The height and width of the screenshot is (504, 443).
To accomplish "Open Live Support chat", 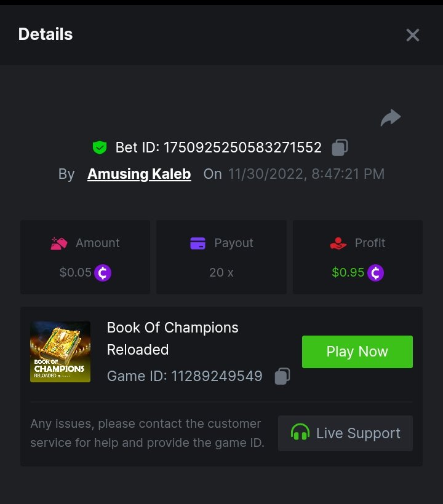I will tap(345, 433).
